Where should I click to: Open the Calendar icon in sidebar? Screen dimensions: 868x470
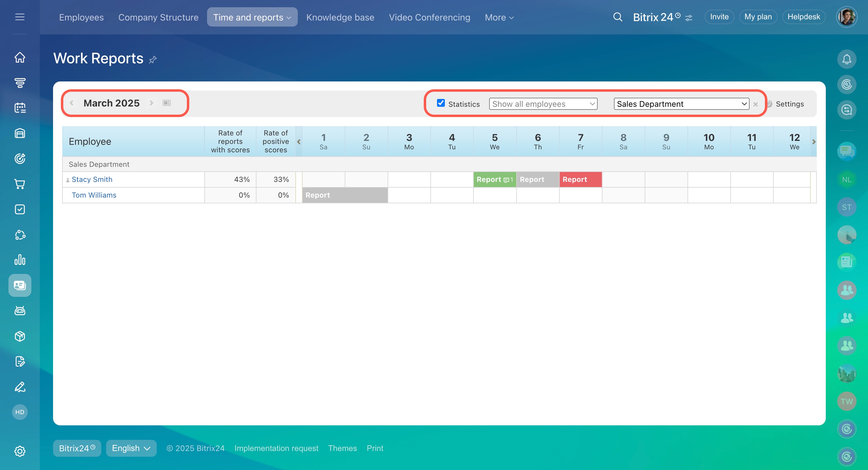coord(20,108)
